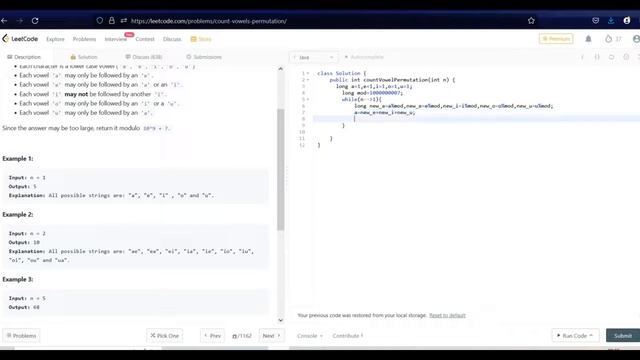Open the notifications bell
The height and width of the screenshot is (360, 640).
coord(588,39)
